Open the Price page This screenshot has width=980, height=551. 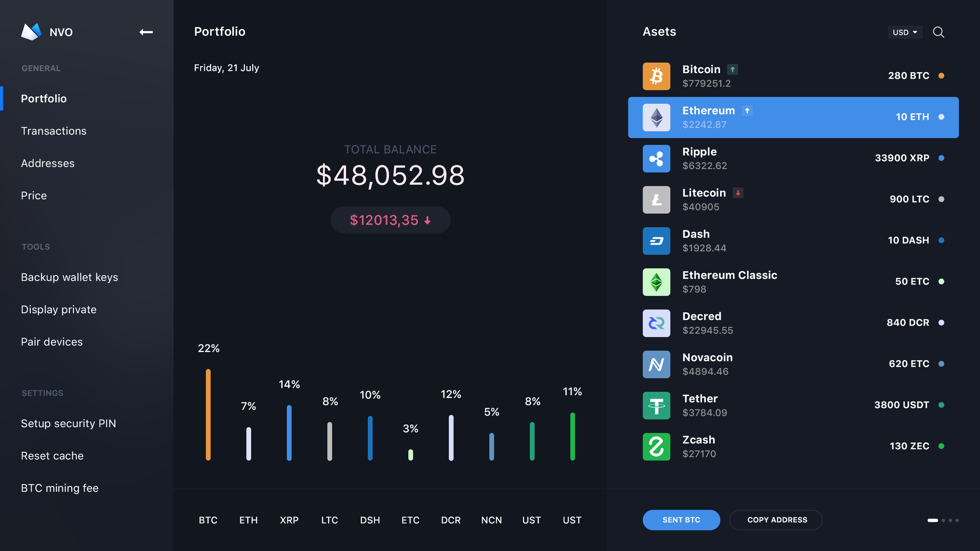coord(34,196)
